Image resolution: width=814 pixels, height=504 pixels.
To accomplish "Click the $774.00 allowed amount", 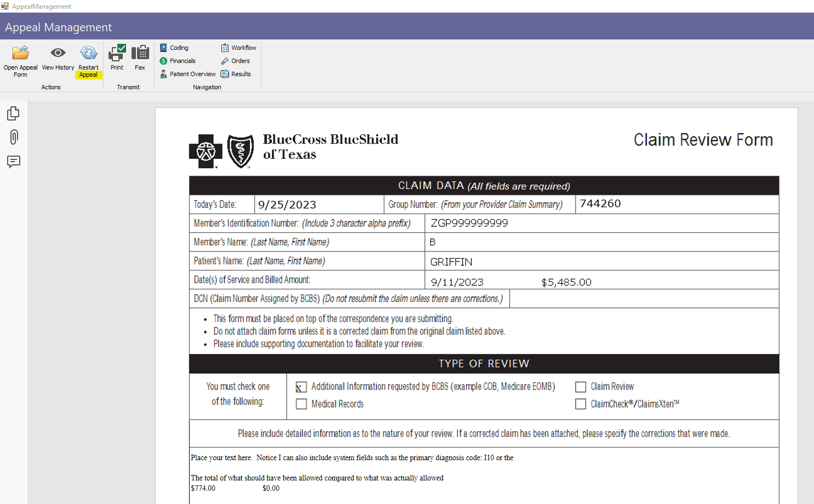I will [x=203, y=488].
